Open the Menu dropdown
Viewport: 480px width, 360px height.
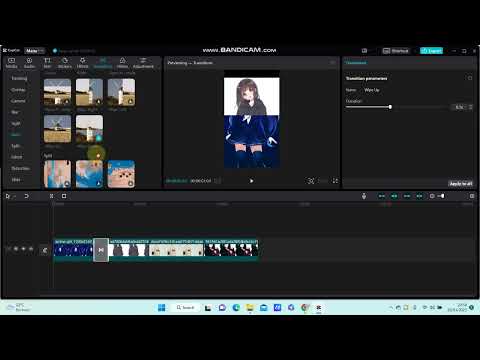[35, 51]
